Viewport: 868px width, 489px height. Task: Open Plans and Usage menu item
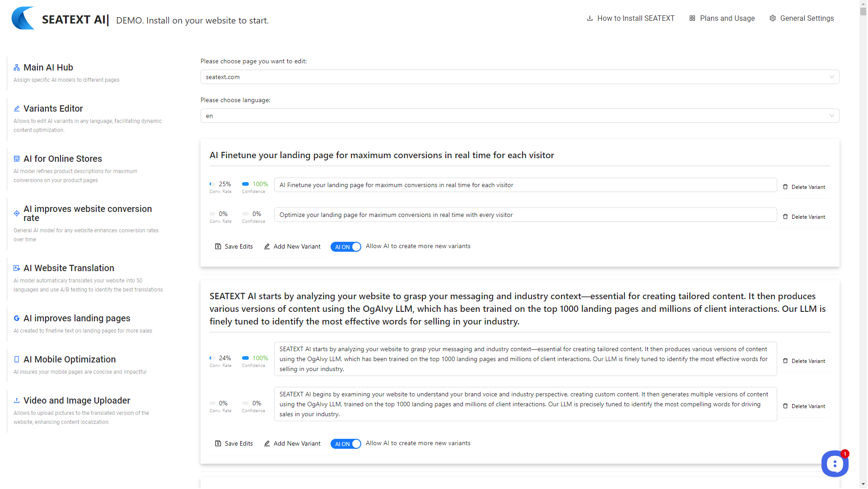723,19
